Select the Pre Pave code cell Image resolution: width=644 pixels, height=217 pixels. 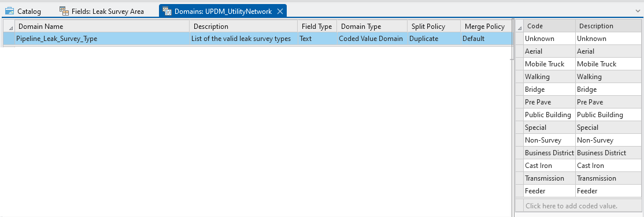(550, 102)
